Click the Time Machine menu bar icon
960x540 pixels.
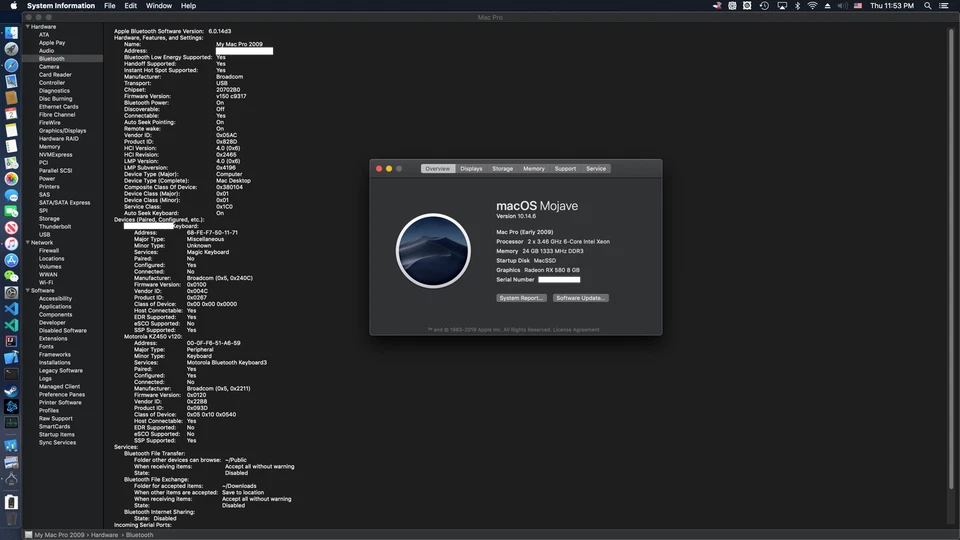point(765,6)
